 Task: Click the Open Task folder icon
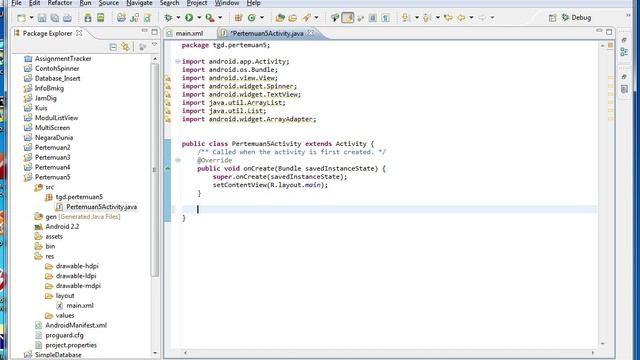[293, 18]
